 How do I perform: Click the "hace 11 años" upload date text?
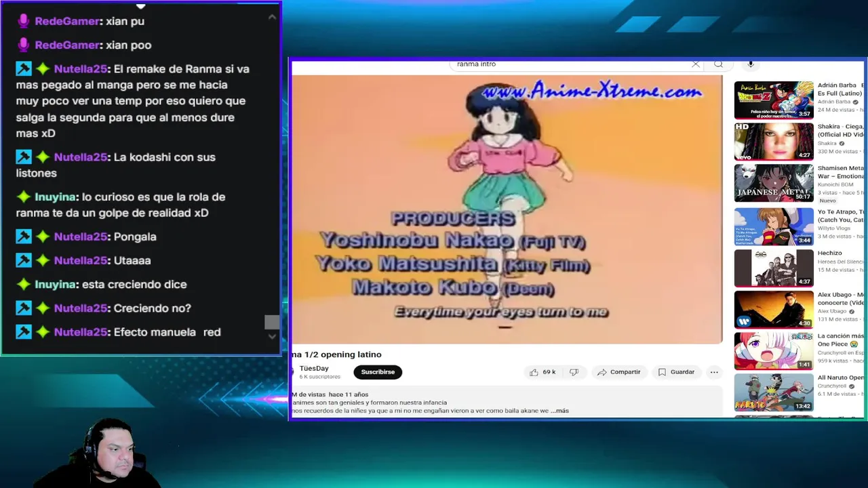(349, 394)
